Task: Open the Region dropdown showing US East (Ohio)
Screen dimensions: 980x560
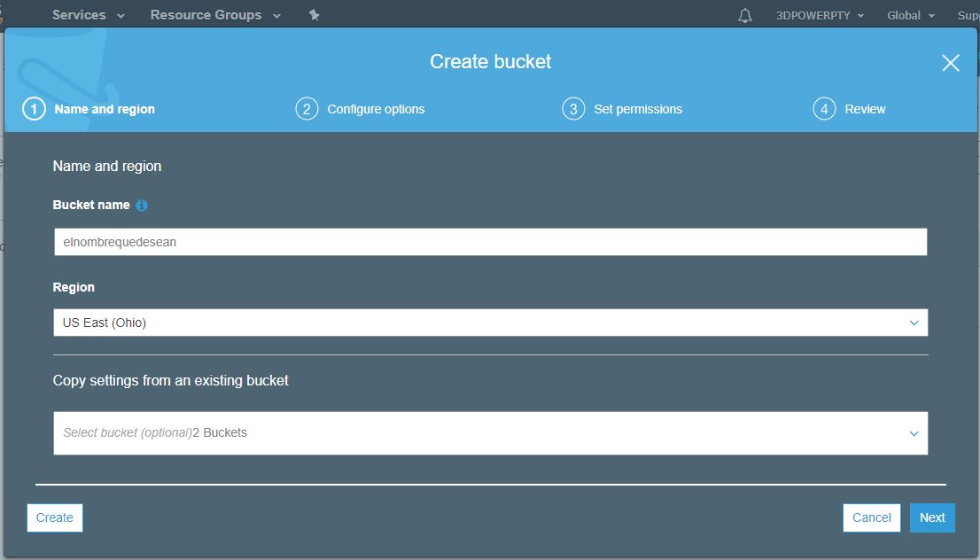Action: [491, 323]
